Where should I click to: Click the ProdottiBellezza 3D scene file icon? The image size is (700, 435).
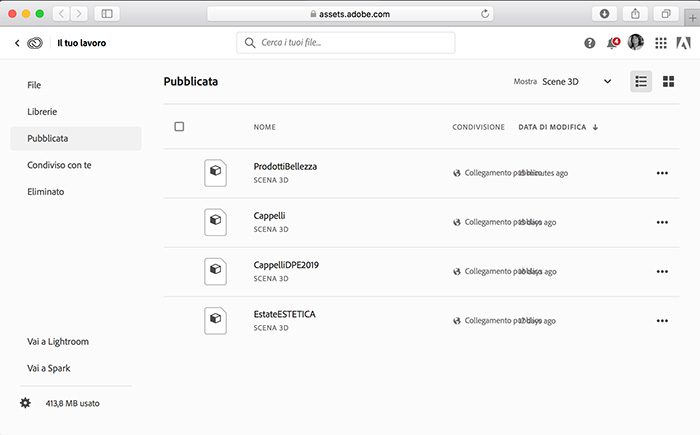pos(216,173)
